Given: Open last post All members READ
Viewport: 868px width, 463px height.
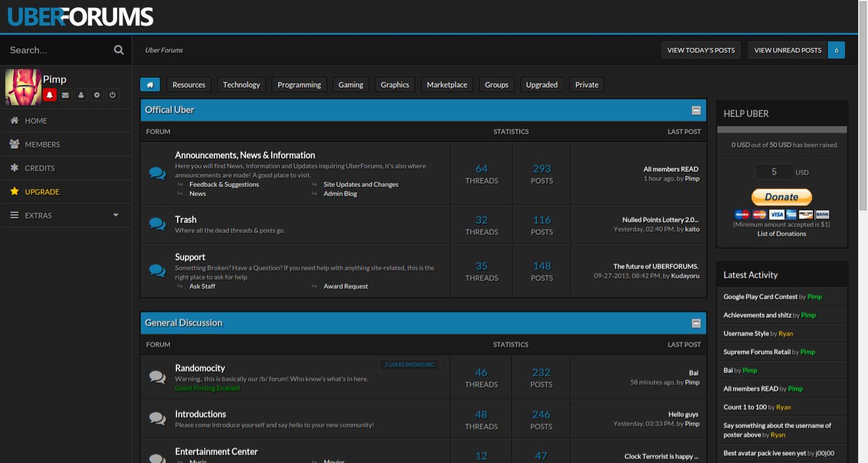Looking at the screenshot, I should (671, 169).
